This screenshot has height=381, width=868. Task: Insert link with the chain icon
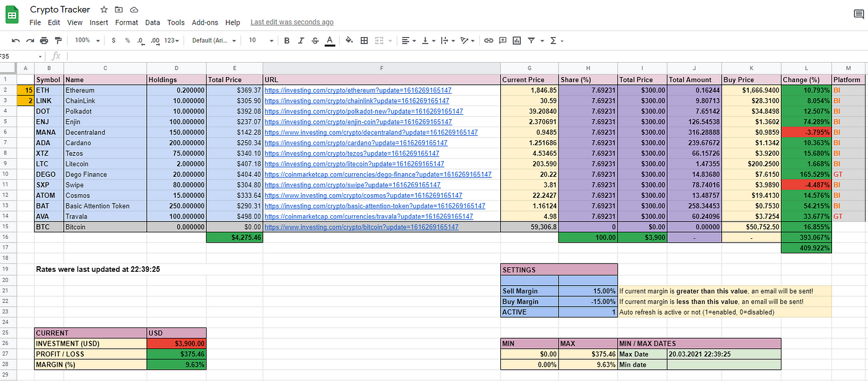[489, 40]
